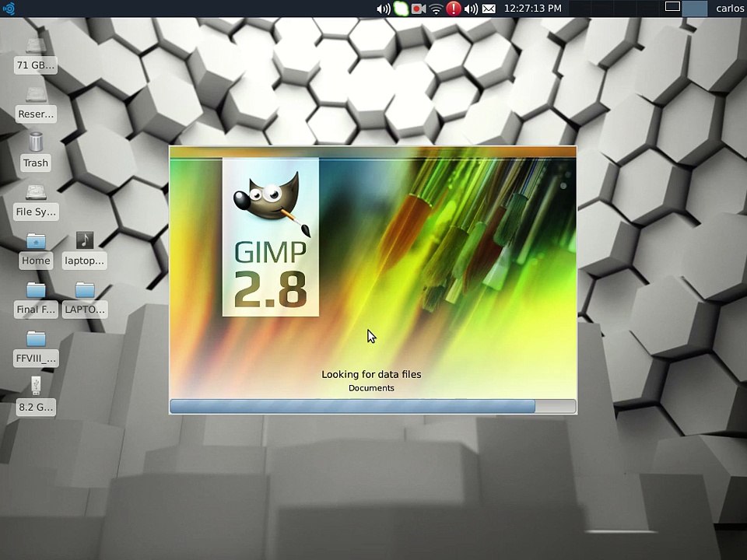This screenshot has height=560, width=747.
Task: Click the red screen recorder tray icon
Action: [x=419, y=9]
